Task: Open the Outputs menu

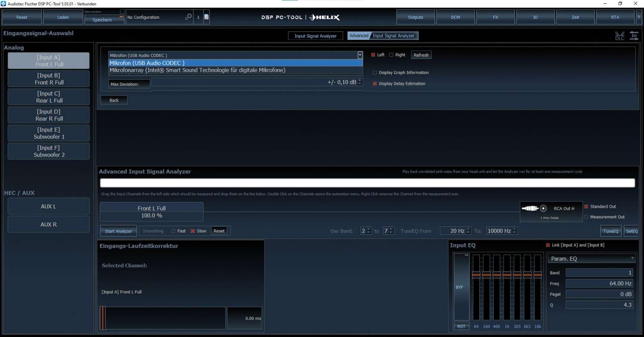Action: pyautogui.click(x=416, y=17)
